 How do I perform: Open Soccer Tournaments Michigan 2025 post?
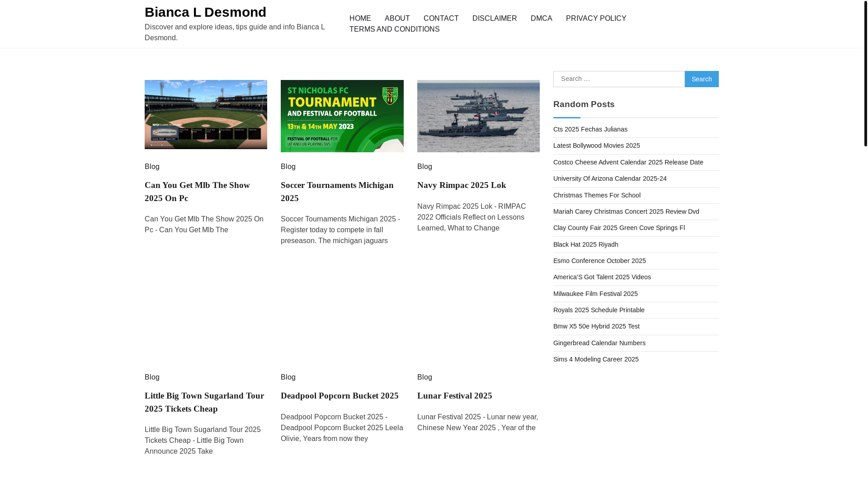(337, 192)
